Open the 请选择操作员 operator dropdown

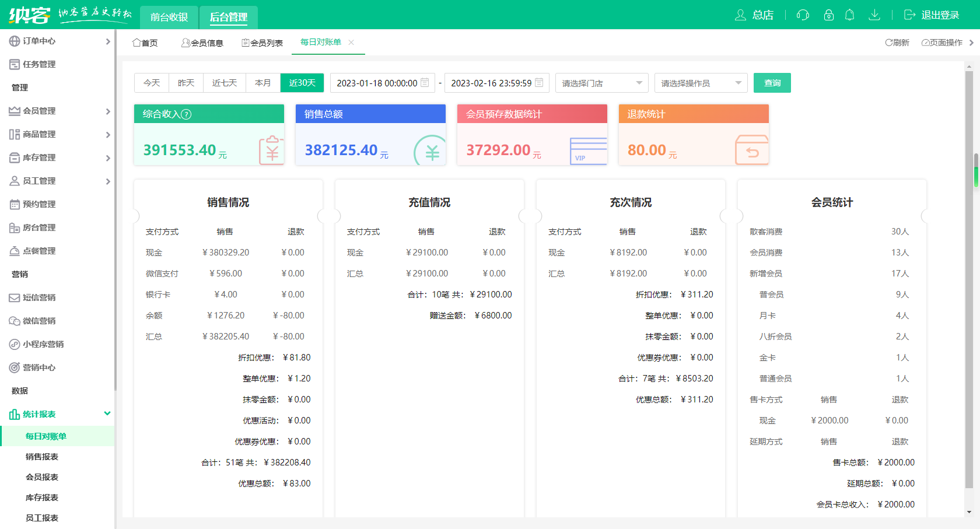pos(701,83)
